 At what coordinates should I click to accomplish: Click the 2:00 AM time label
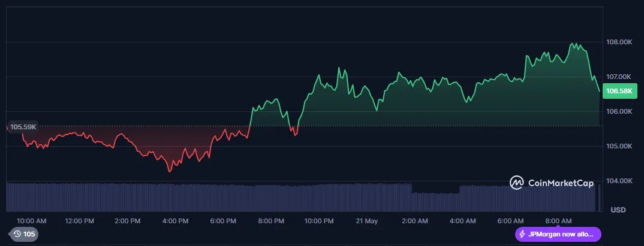pyautogui.click(x=415, y=221)
